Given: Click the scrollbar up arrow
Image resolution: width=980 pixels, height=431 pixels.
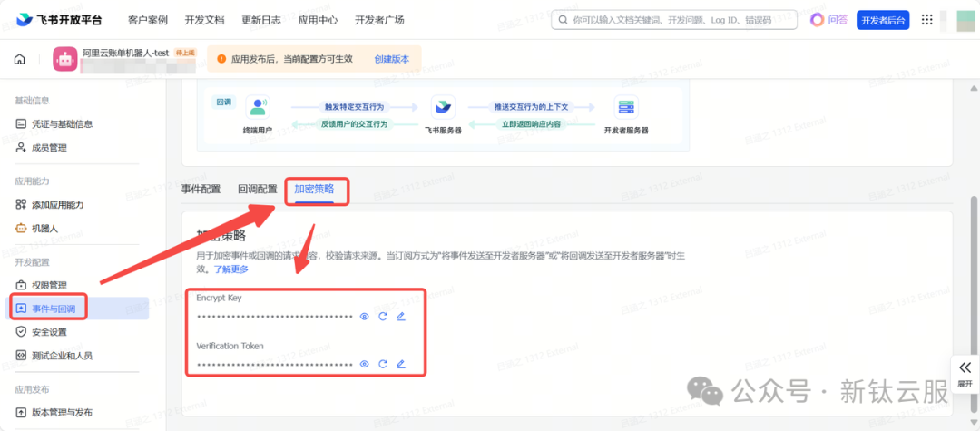Looking at the screenshot, I should pyautogui.click(x=973, y=88).
